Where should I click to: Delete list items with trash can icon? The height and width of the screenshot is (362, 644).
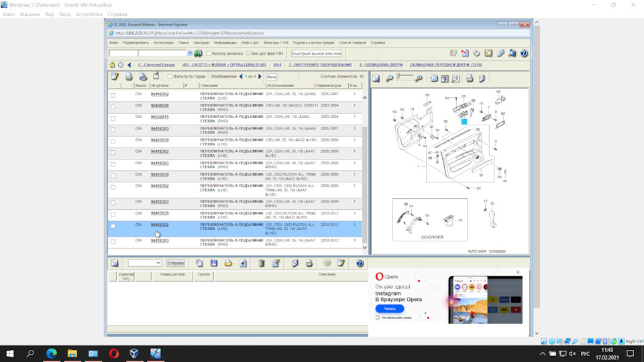262,263
